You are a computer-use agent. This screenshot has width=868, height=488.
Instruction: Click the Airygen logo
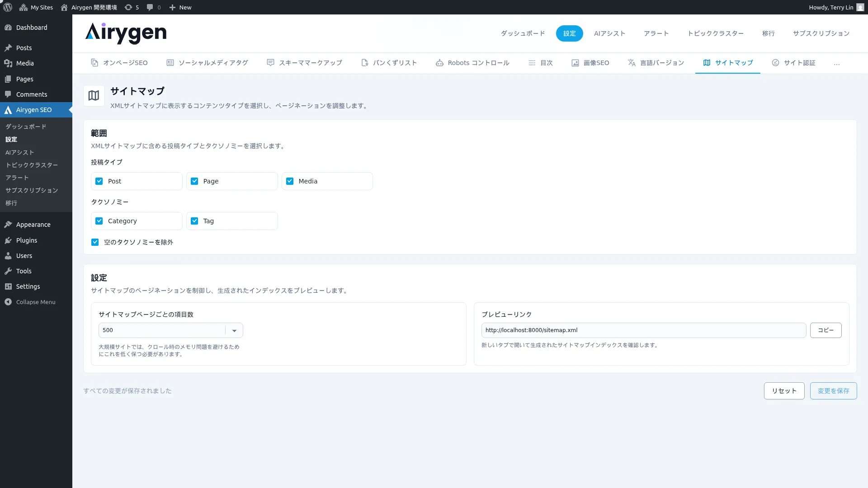(x=126, y=33)
